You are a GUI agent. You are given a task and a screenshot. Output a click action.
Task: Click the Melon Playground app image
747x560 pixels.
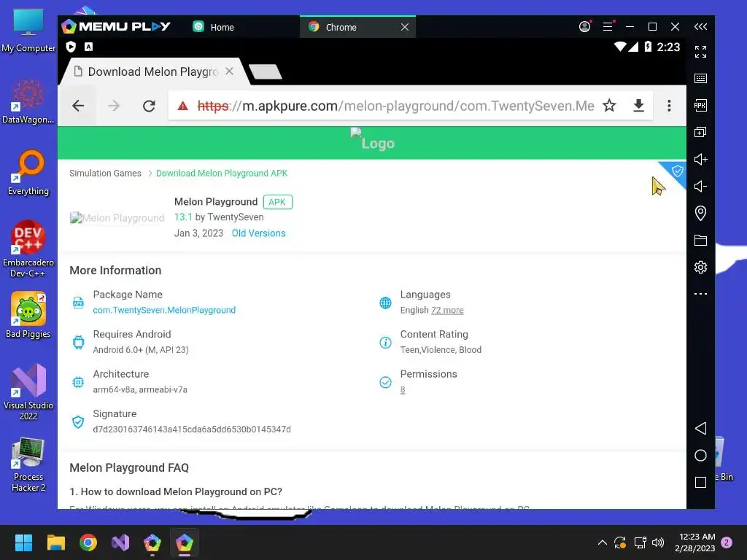coord(117,218)
